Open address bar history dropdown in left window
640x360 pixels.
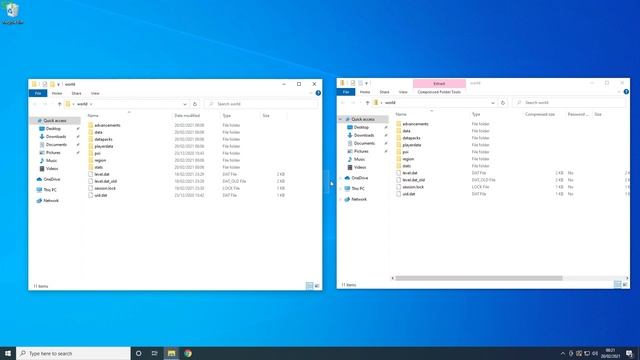[185, 104]
